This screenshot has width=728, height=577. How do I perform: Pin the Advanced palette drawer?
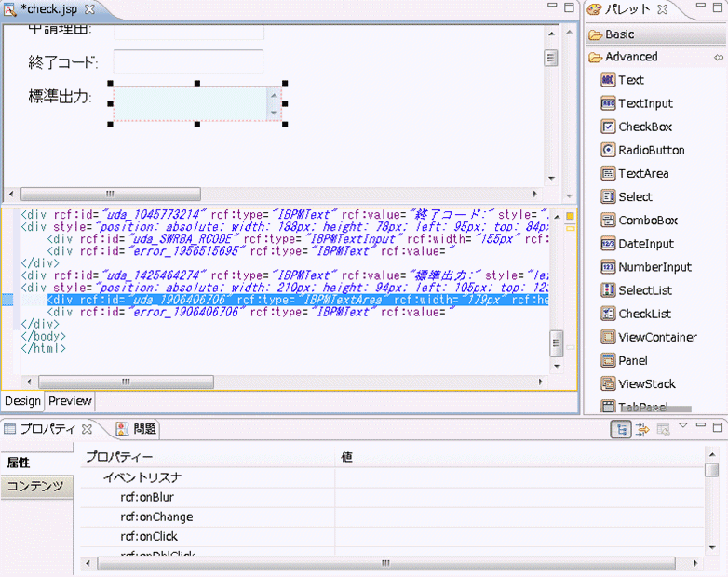click(718, 57)
